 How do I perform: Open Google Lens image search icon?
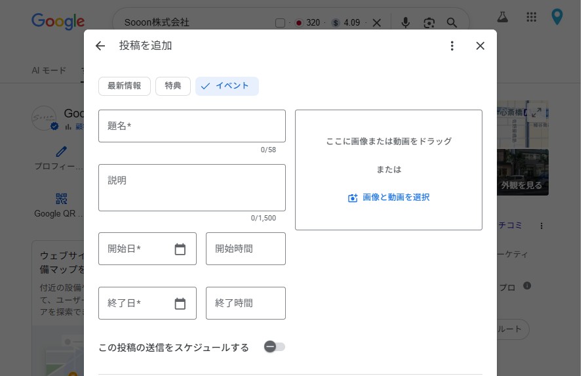click(429, 23)
